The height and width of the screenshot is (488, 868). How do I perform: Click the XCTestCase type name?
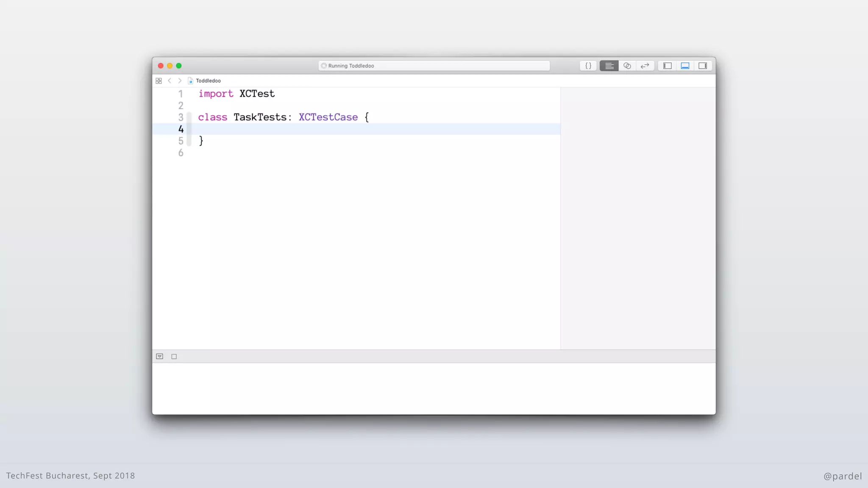tap(328, 117)
